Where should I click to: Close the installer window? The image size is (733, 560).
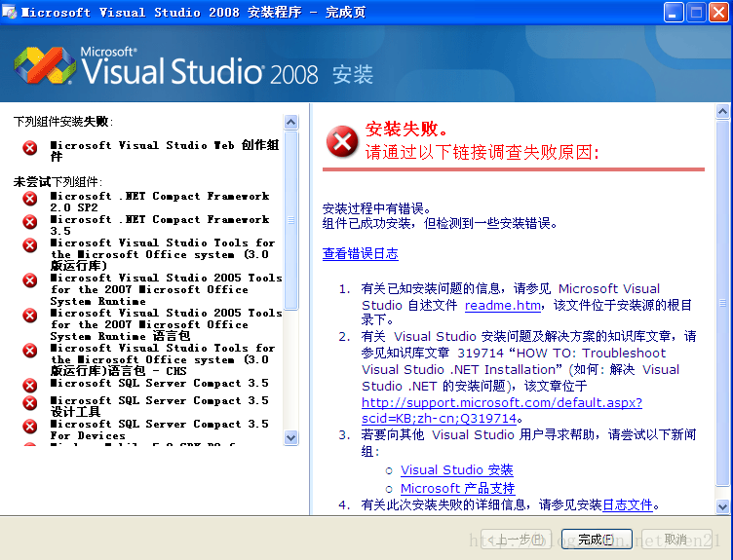pyautogui.click(x=719, y=12)
